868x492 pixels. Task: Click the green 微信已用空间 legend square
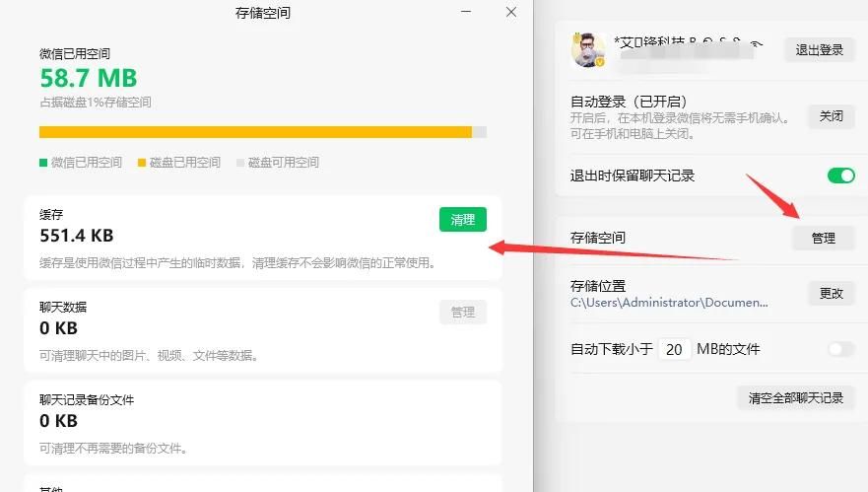[x=43, y=163]
